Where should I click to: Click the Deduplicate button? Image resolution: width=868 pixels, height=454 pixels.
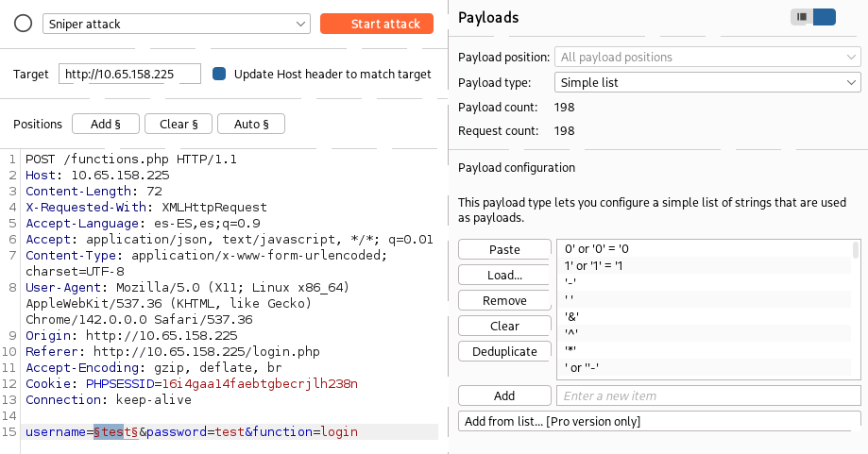pos(504,351)
